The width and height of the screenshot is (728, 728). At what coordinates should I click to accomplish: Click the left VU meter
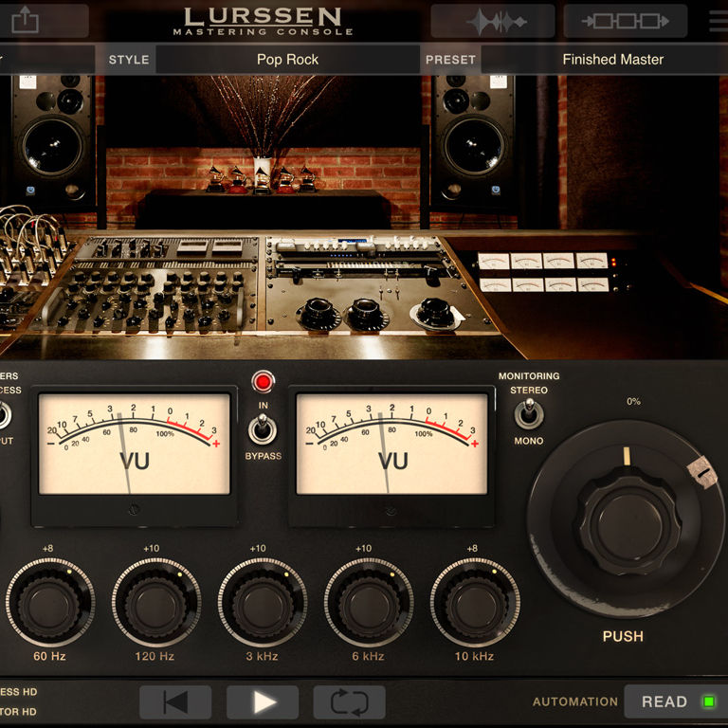click(135, 445)
